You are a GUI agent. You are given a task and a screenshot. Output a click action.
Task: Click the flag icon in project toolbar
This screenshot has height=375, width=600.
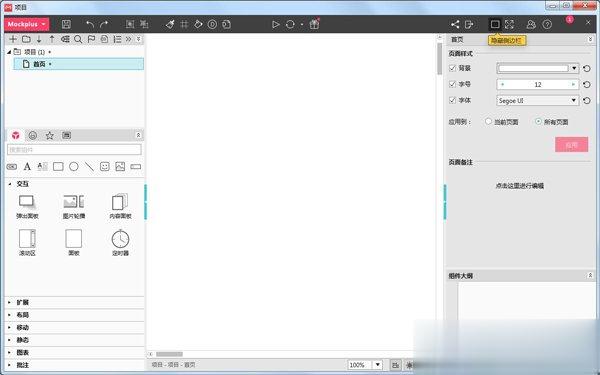tap(91, 39)
